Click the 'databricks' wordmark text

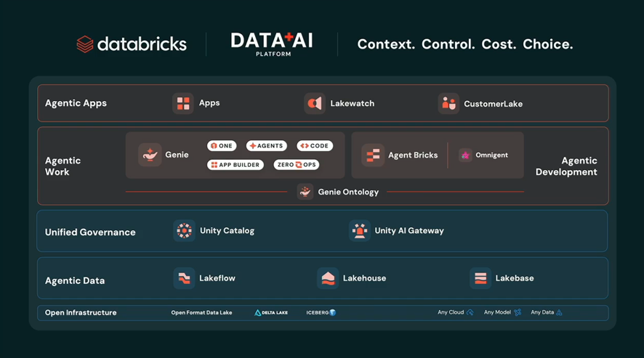pos(142,44)
